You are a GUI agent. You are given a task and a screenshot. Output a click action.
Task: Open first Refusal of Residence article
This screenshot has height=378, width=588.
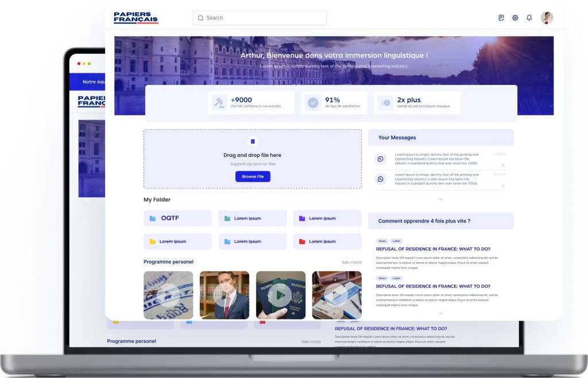point(433,249)
